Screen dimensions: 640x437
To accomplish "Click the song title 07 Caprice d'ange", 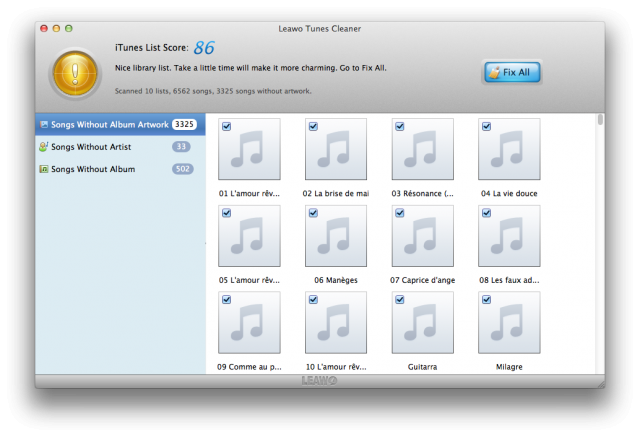I will (x=422, y=280).
